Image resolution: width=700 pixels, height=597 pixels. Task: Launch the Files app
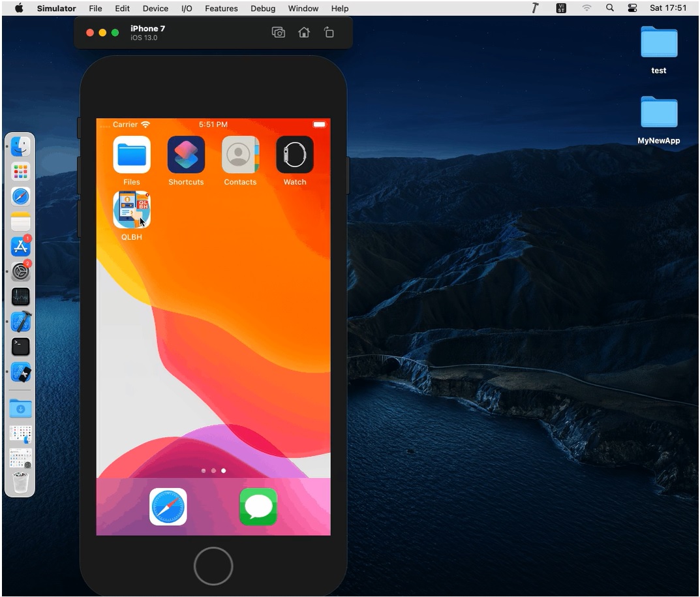pos(132,155)
